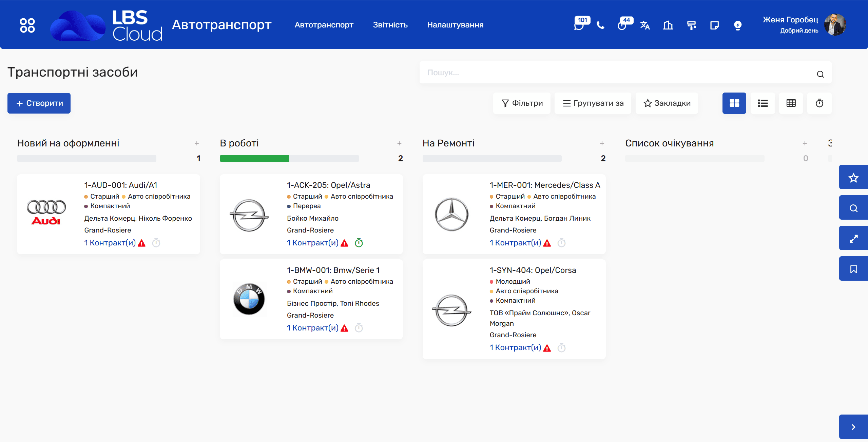Open Звітність menu
Viewport: 868px width, 442px height.
(x=390, y=25)
